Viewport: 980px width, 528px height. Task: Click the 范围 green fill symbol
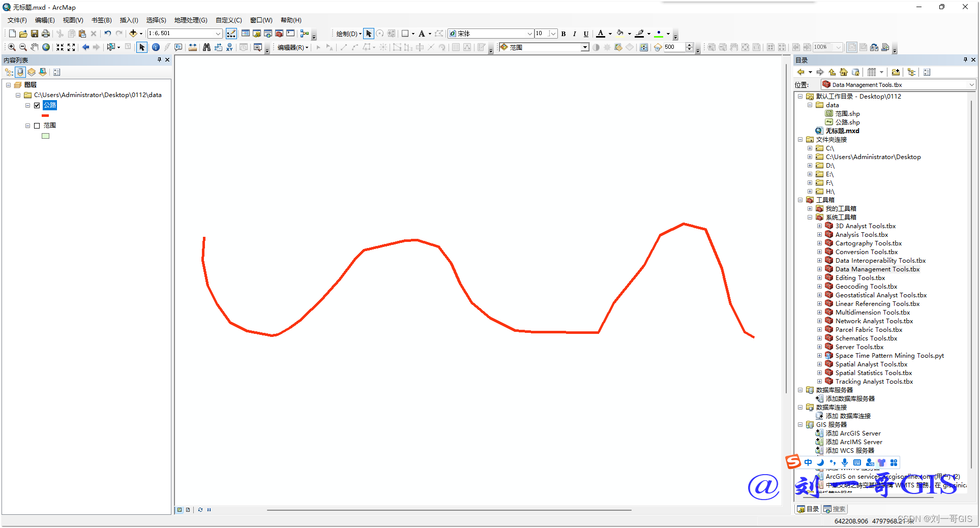45,136
